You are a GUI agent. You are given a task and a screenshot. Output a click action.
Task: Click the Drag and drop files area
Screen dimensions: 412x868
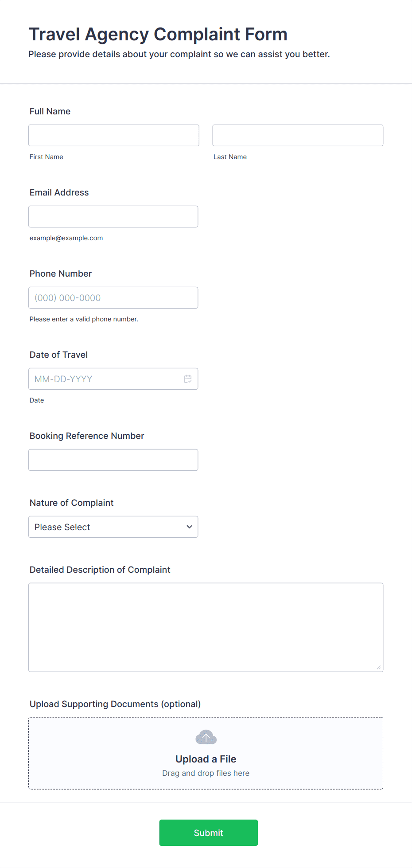[x=206, y=753]
